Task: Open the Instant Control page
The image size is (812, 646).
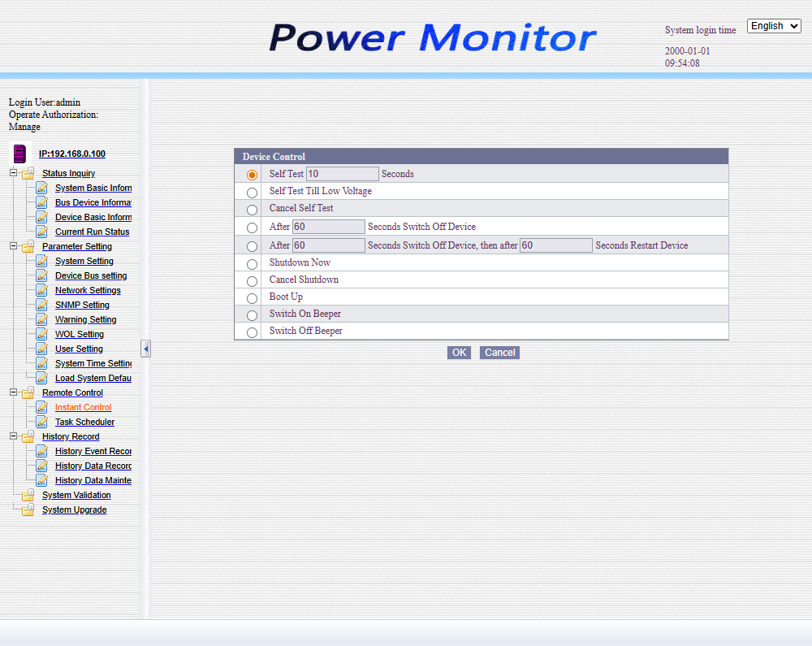Action: point(83,407)
